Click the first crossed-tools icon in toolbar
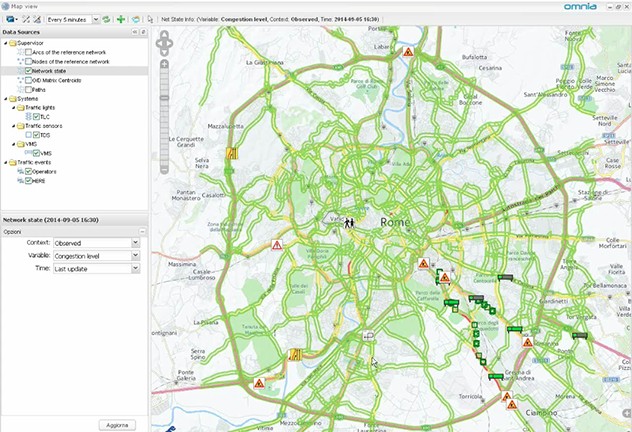Viewport: 632px width, 432px height. (x=26, y=19)
